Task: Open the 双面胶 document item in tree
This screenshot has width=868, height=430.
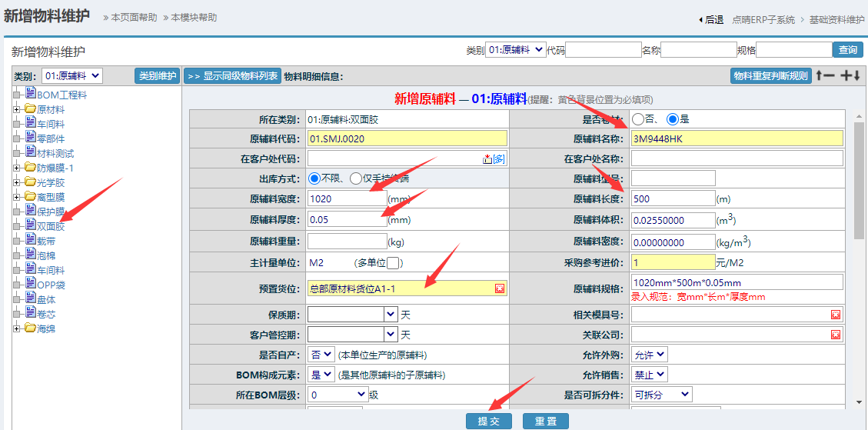Action: (50, 226)
